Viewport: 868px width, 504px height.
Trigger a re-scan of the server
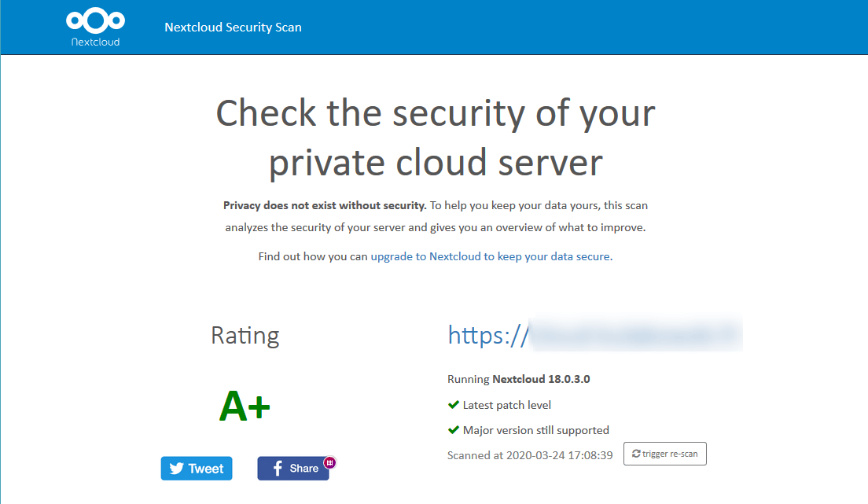pyautogui.click(x=665, y=454)
